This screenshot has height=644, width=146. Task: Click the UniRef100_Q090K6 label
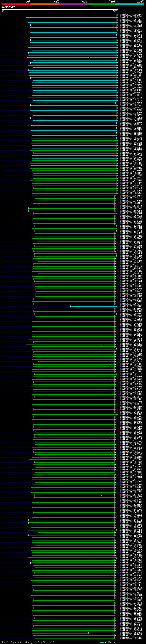click(131, 344)
